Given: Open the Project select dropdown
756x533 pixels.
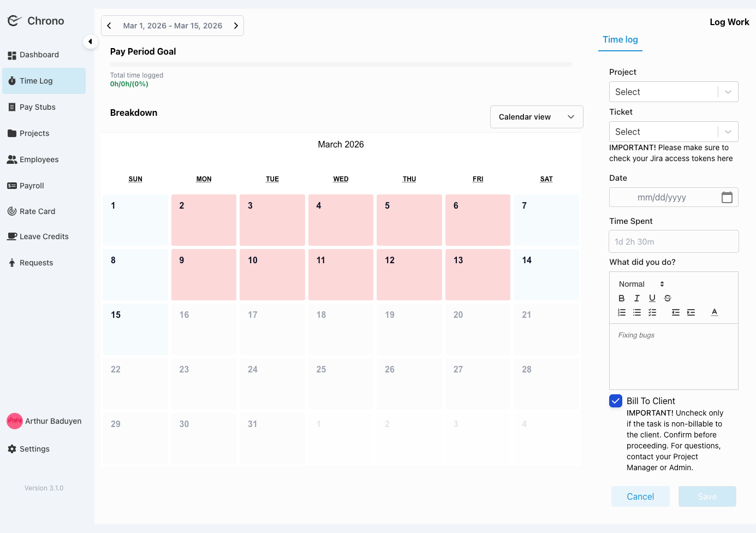Looking at the screenshot, I should (x=673, y=92).
